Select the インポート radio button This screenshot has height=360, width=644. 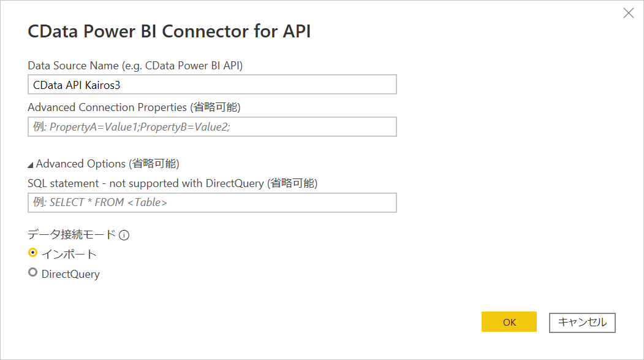33,253
